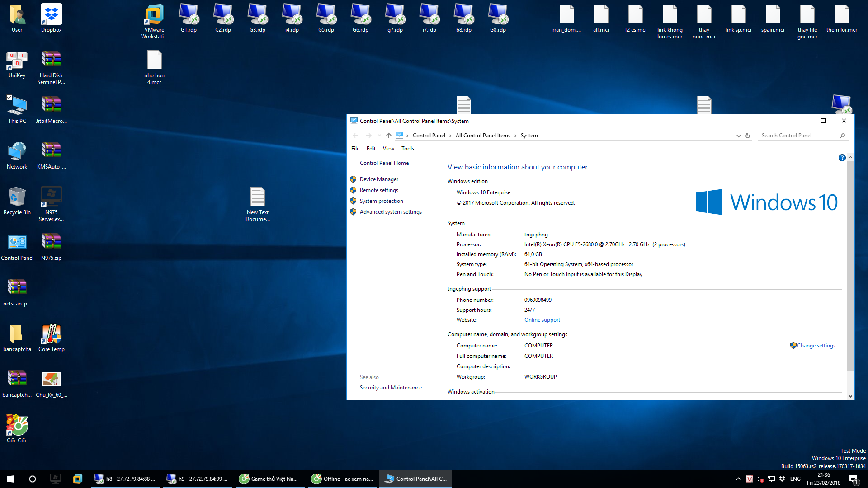
Task: Select the i4.rdp desktop file
Action: [x=292, y=18]
